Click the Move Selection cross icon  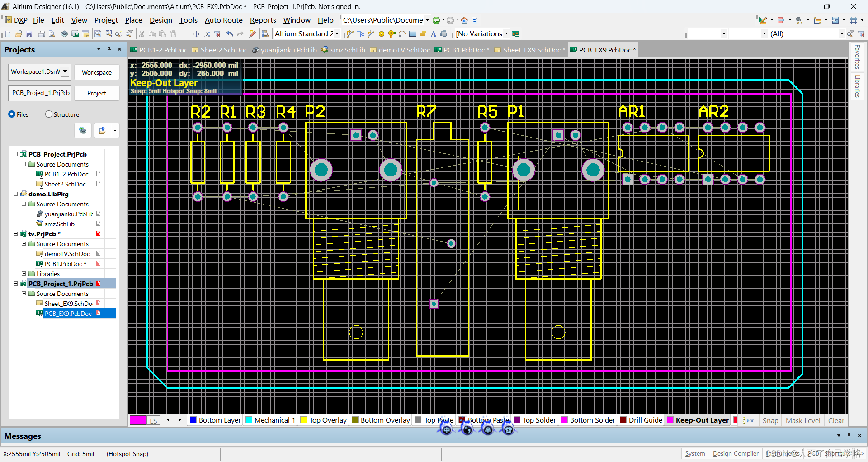pos(196,34)
